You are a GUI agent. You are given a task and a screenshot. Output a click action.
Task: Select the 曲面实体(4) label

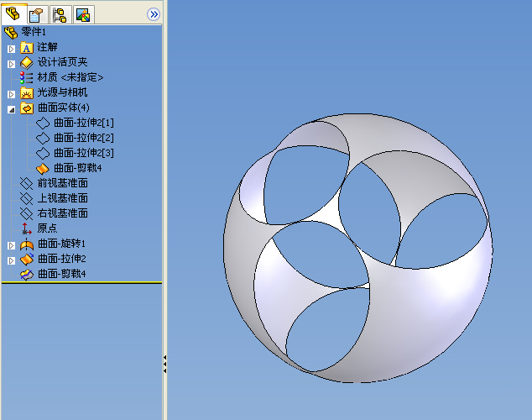coord(64,108)
